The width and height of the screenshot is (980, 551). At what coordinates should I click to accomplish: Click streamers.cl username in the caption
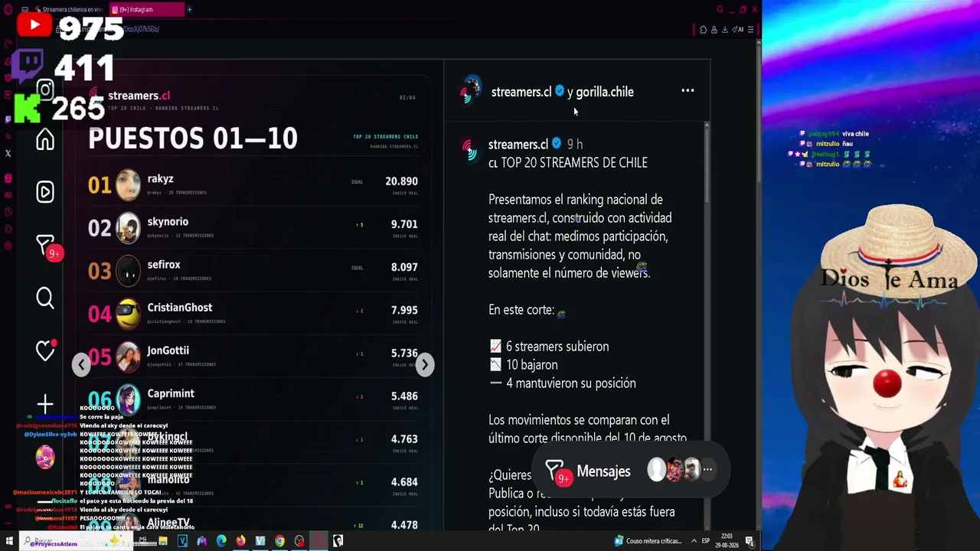point(518,144)
